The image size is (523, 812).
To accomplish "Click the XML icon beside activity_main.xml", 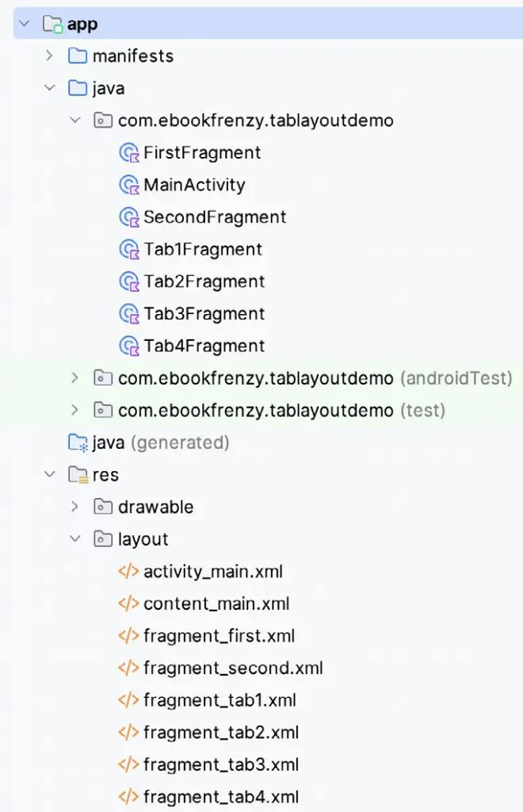I will (x=129, y=571).
